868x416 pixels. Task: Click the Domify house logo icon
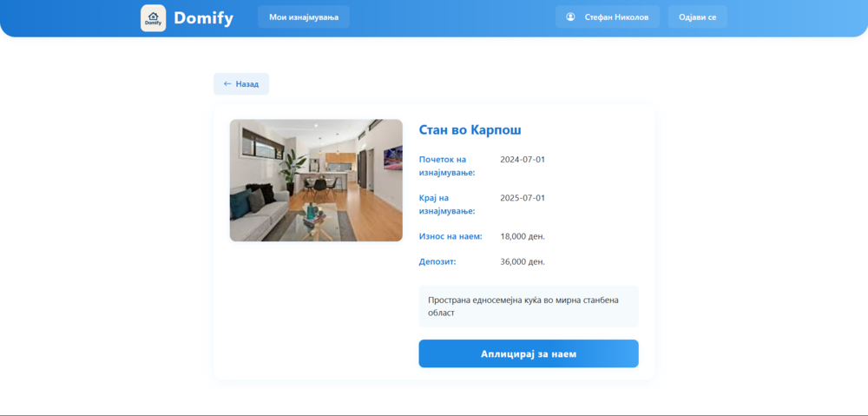click(153, 17)
